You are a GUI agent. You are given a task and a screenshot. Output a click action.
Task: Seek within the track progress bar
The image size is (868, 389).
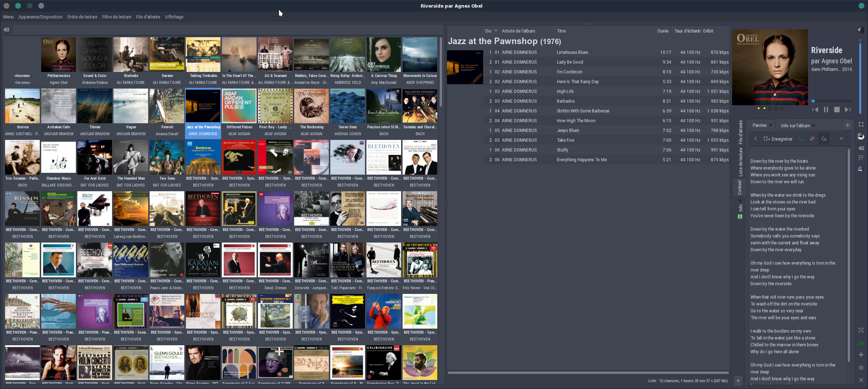(832, 101)
